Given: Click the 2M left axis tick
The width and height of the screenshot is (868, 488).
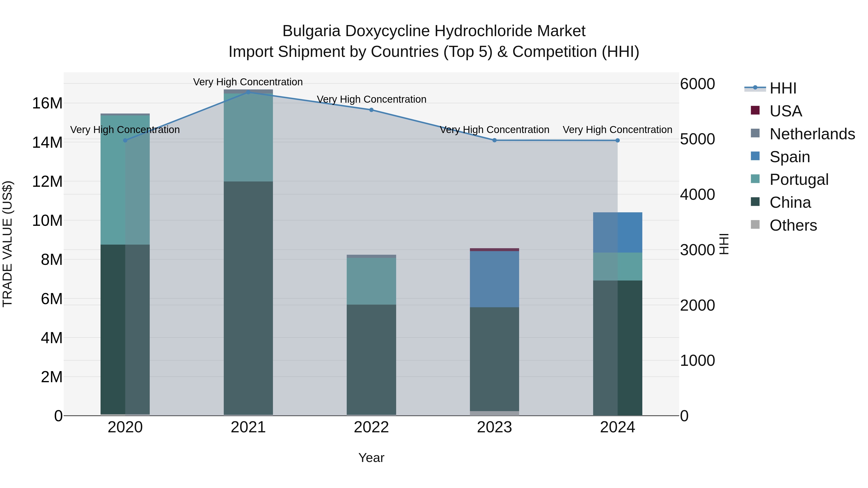Looking at the screenshot, I should 52,377.
